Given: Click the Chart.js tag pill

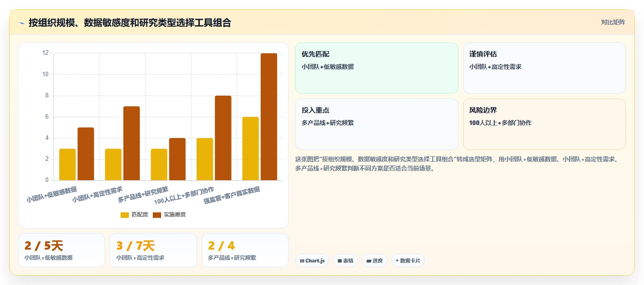Looking at the screenshot, I should click(312, 261).
